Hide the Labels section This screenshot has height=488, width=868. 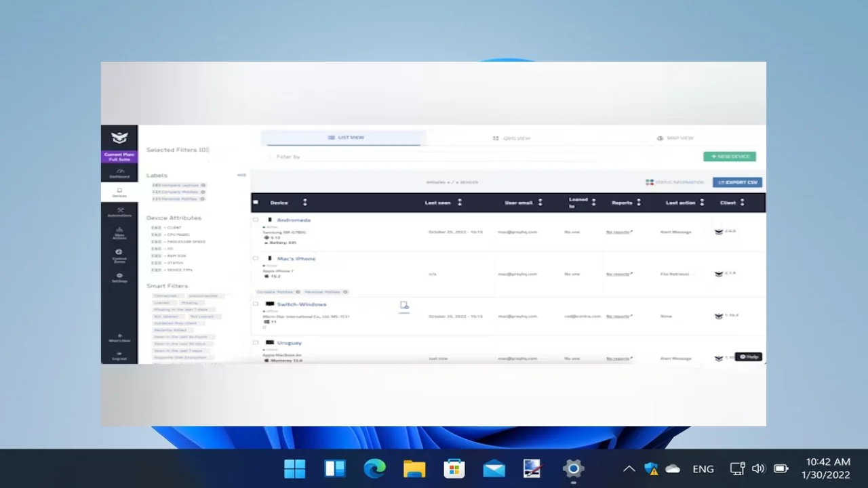(x=241, y=176)
